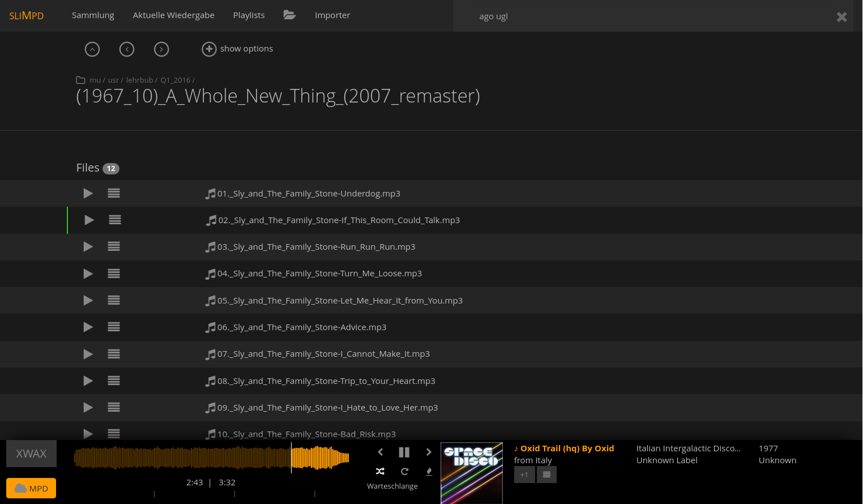The image size is (863, 504).
Task: Switch to the Playlists section
Action: [249, 15]
